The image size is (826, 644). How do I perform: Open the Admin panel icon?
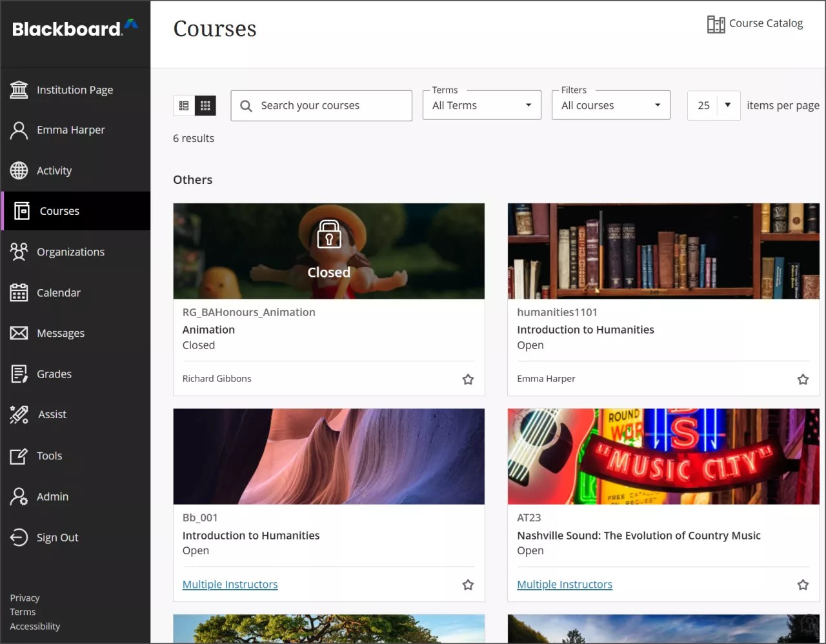click(19, 496)
